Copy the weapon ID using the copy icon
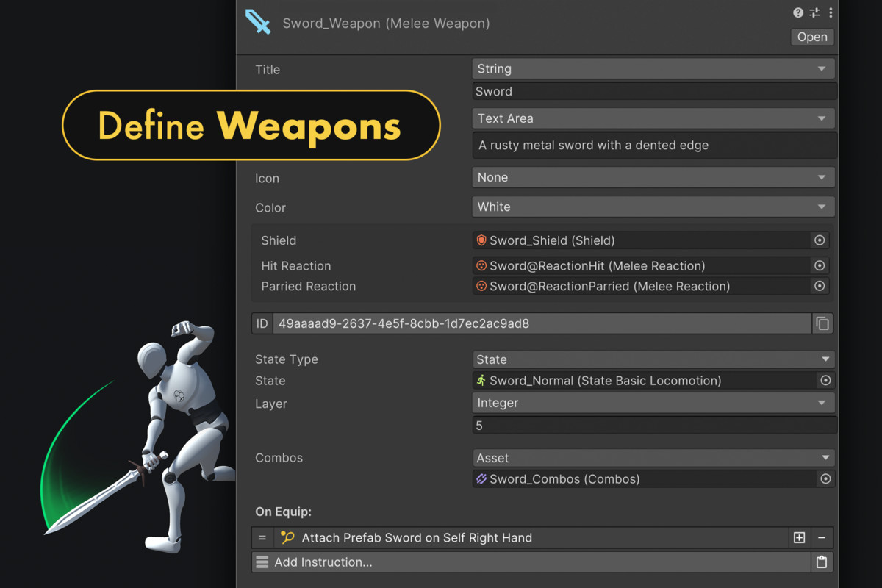This screenshot has width=882, height=588. [x=822, y=323]
